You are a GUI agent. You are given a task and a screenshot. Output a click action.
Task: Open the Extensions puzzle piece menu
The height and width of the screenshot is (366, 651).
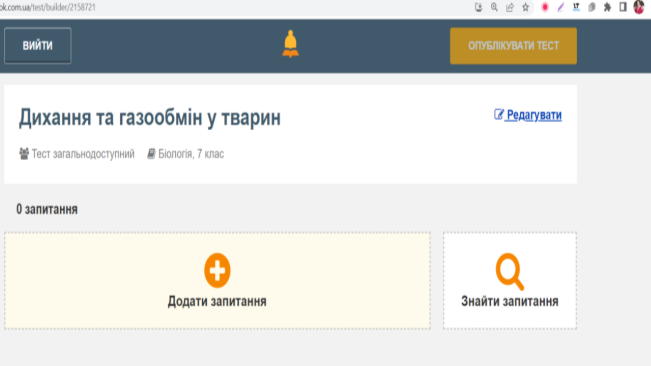(607, 7)
